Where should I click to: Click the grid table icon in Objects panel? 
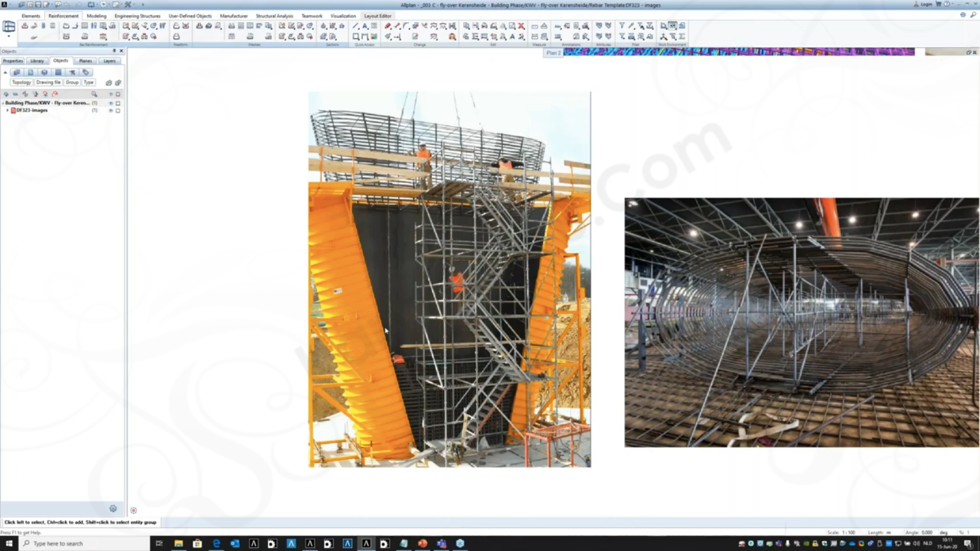58,72
